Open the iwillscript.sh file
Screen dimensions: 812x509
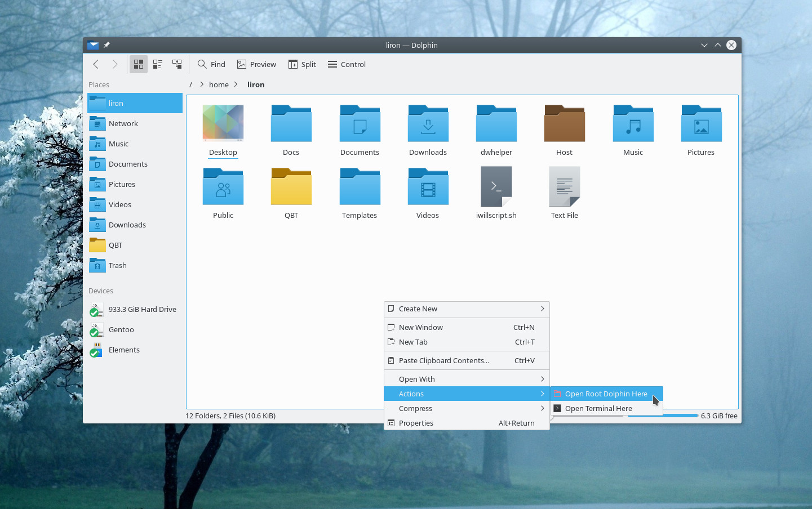point(496,186)
